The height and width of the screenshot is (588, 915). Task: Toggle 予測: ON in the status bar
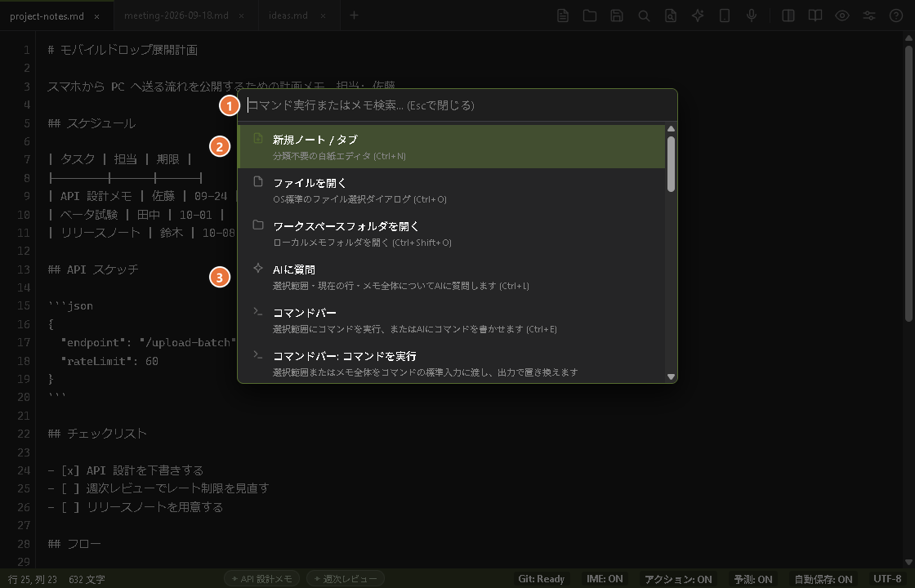point(752,579)
